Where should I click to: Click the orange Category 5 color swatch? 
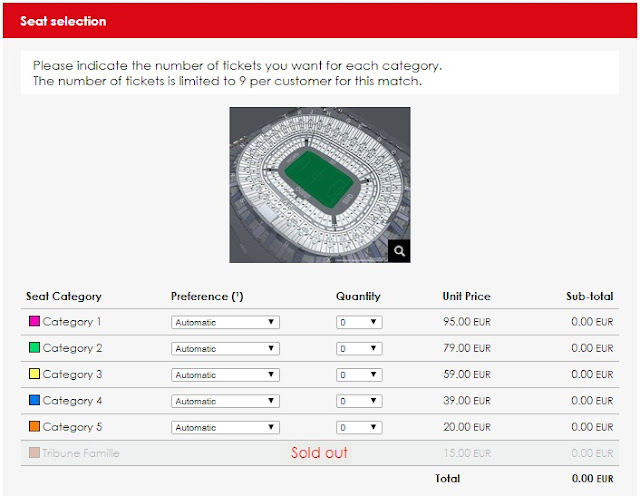[33, 427]
